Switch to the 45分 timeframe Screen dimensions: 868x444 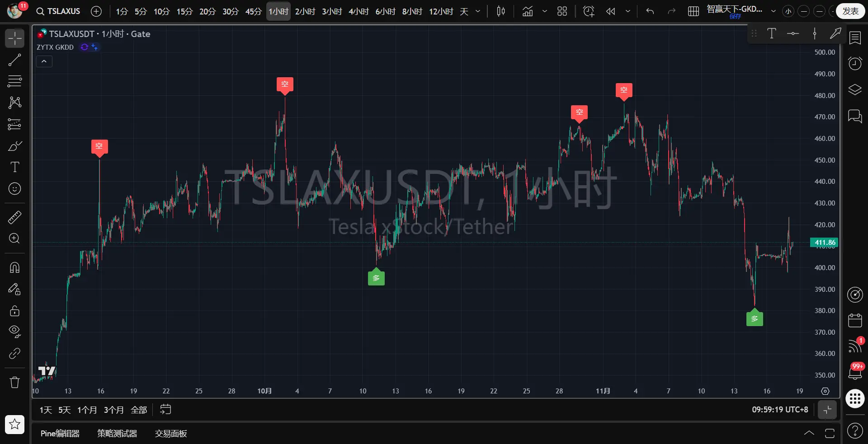[x=253, y=11]
